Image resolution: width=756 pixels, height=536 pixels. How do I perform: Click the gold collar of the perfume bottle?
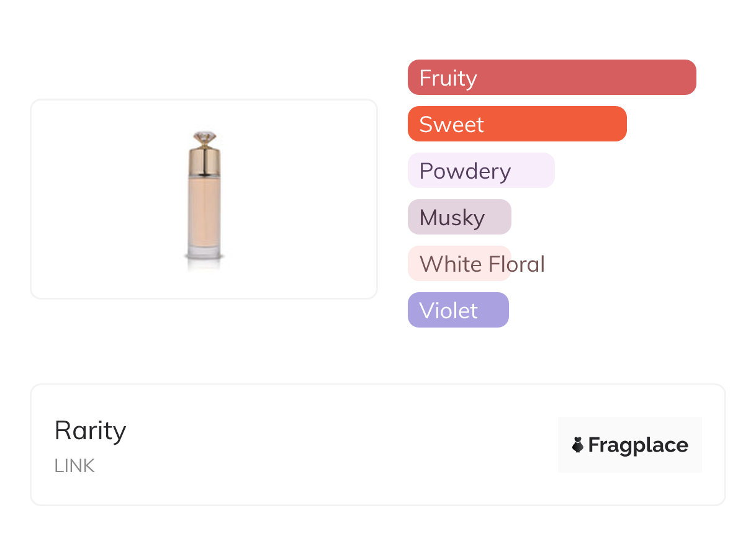click(204, 160)
